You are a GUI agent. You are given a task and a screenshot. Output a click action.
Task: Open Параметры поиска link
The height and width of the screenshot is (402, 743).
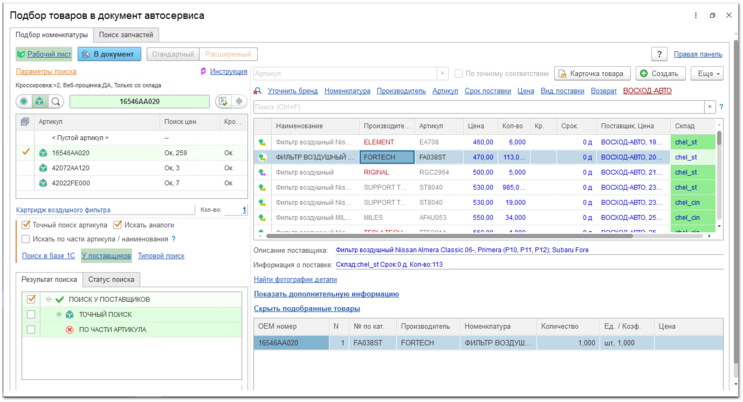pos(46,72)
